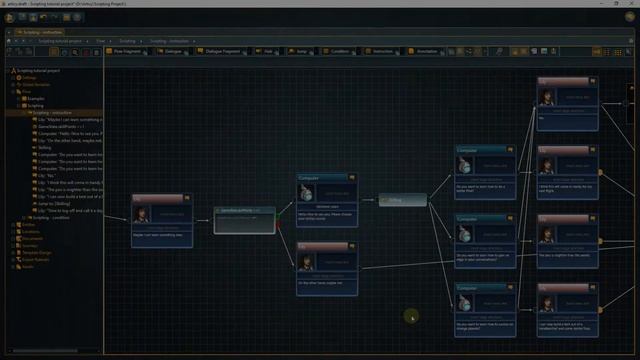
Task: Select the Skilling hub tree item
Action: tap(44, 147)
